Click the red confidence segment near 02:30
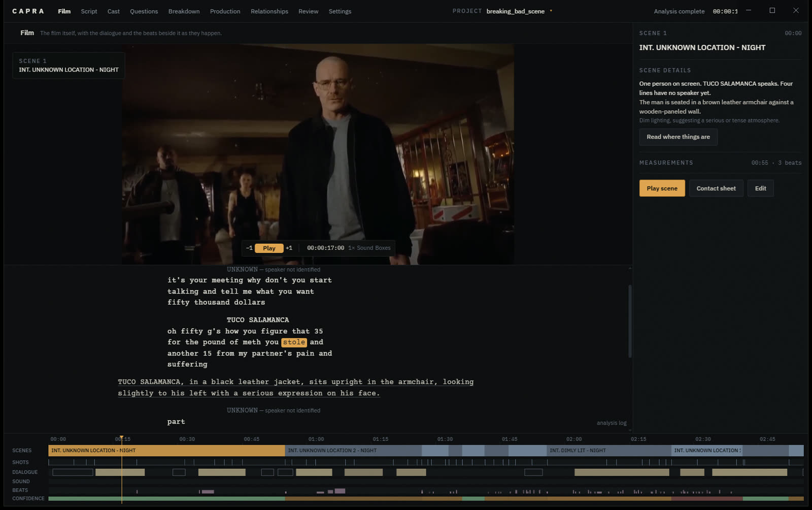Image resolution: width=812 pixels, height=510 pixels. 706,499
